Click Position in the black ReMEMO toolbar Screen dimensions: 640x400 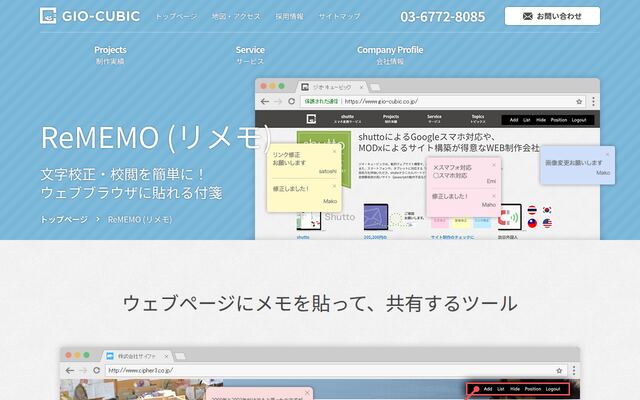click(x=559, y=120)
